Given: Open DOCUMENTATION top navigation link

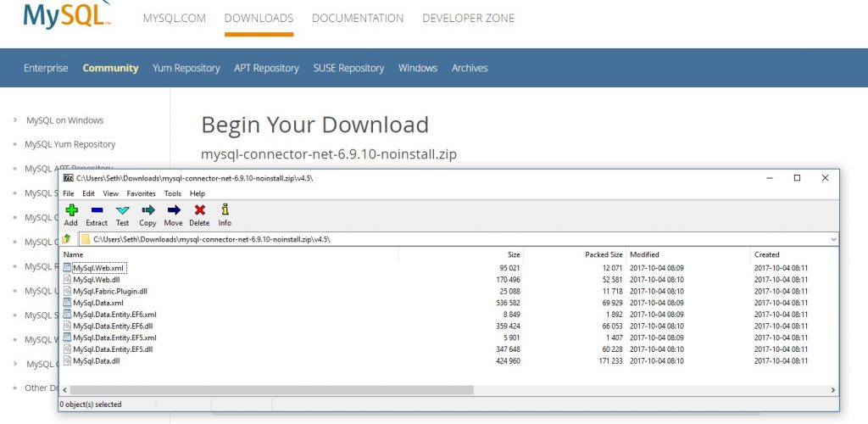Looking at the screenshot, I should coord(358,19).
